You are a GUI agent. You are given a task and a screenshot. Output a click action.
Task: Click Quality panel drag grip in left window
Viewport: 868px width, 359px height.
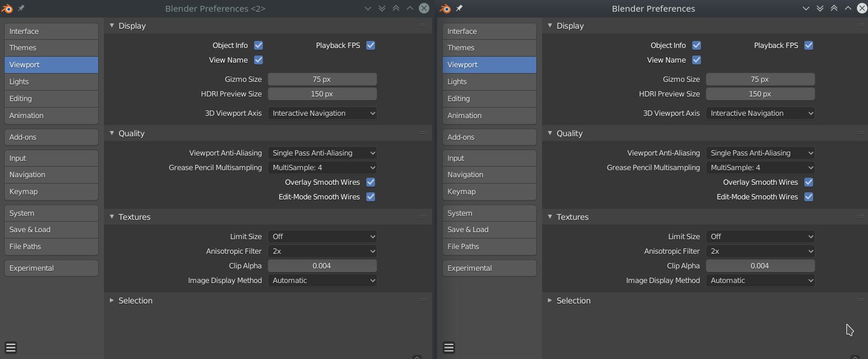423,133
